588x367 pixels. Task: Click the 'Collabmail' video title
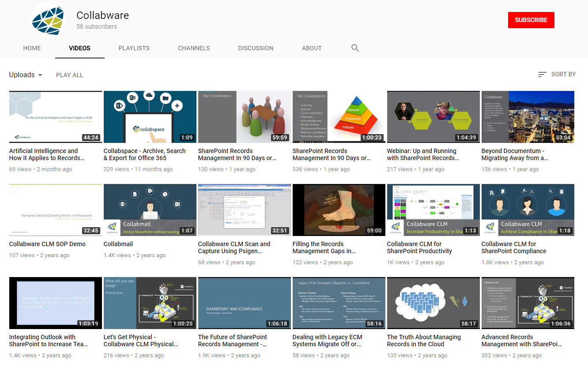(x=118, y=244)
